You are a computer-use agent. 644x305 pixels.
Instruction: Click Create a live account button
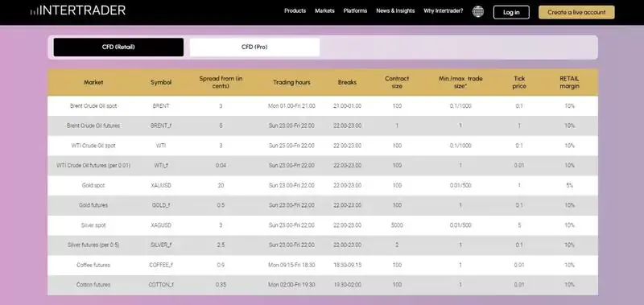(576, 12)
